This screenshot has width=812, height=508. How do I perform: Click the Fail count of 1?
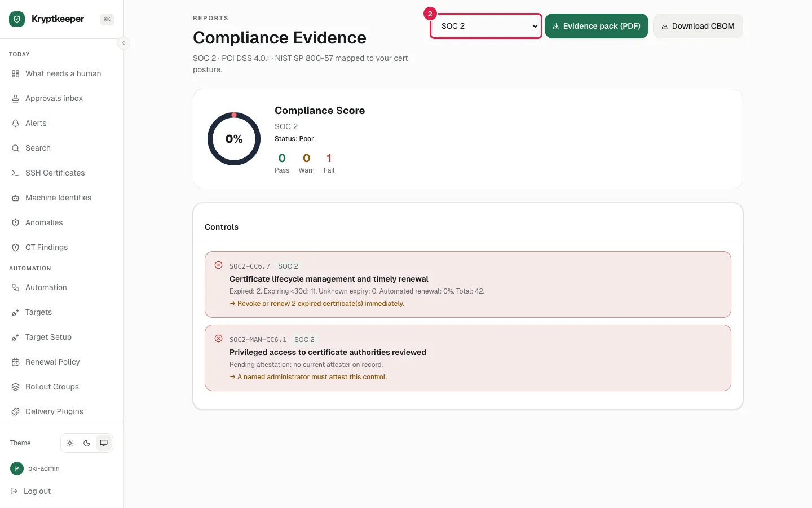[329, 158]
